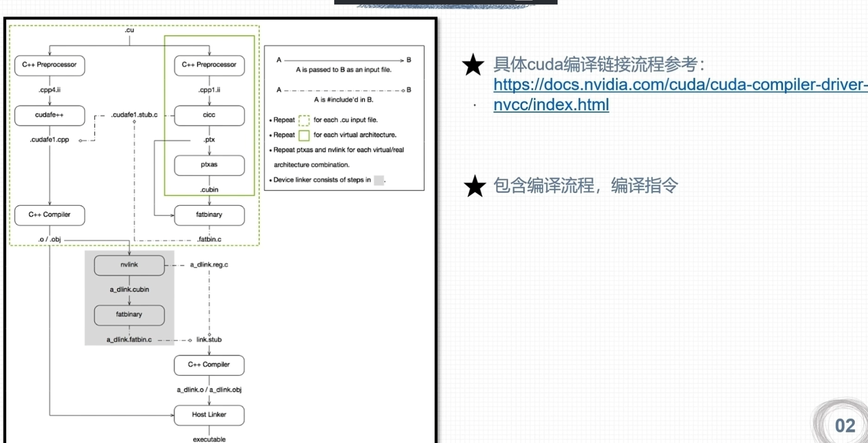Click the .cudafe1.stub.c label

point(134,115)
